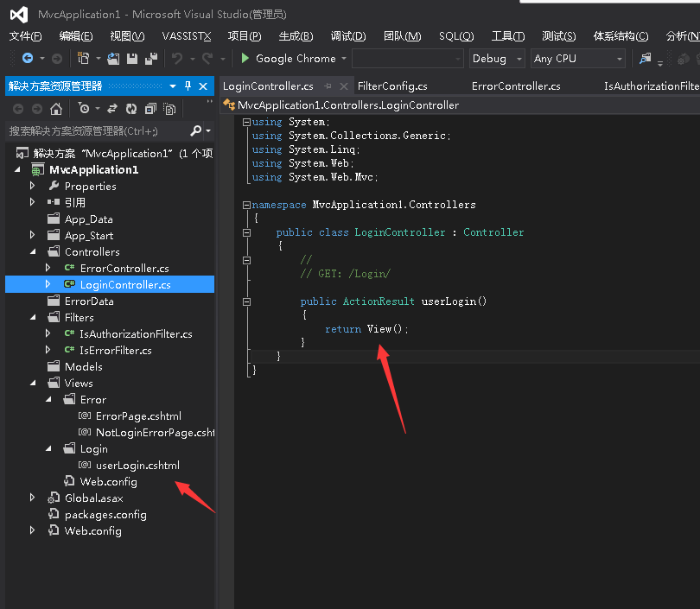Close the Solution Explorer panel
The width and height of the screenshot is (700, 609).
pos(204,86)
